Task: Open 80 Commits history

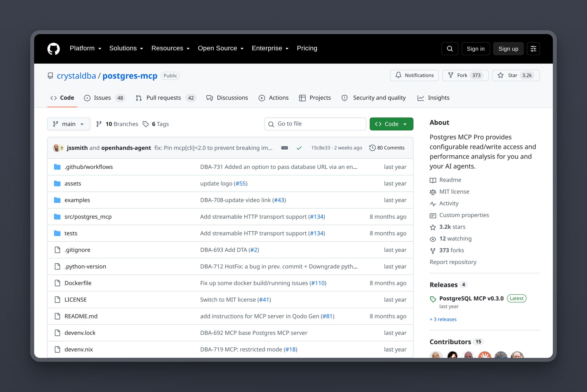Action: (x=387, y=148)
